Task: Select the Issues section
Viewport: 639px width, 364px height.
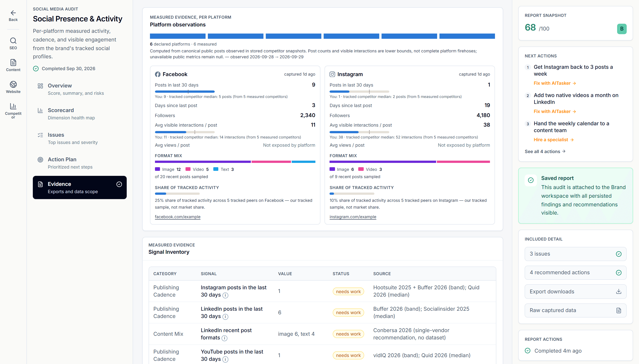Action: 80,138
